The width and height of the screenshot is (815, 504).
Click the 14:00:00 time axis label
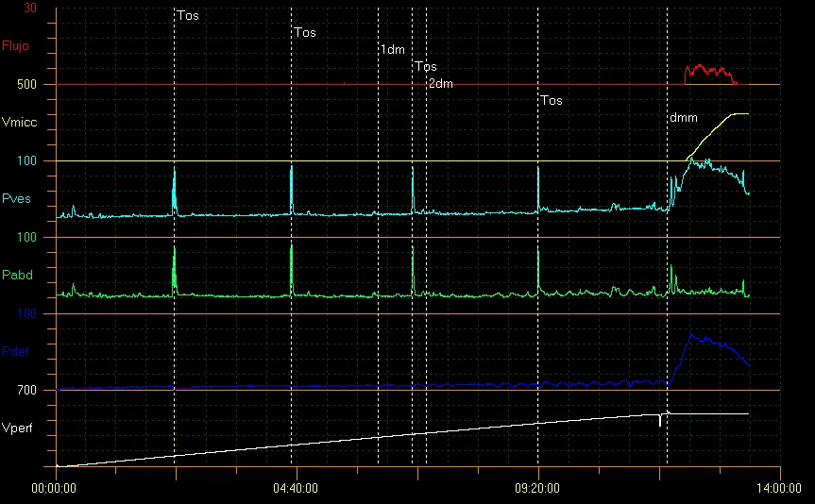point(780,490)
